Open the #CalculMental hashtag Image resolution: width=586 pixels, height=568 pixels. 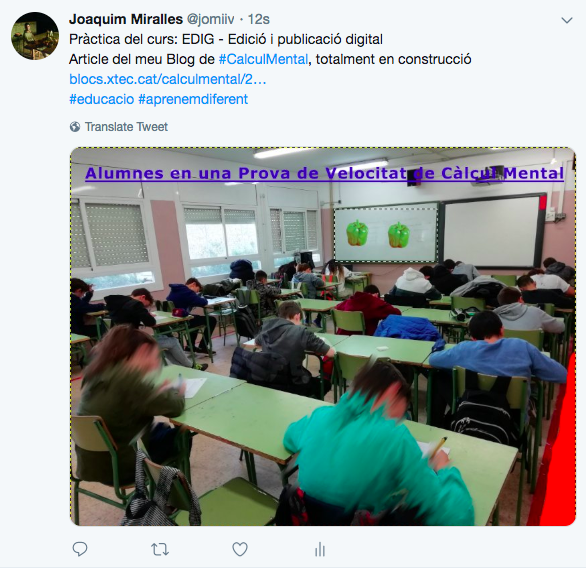point(263,59)
